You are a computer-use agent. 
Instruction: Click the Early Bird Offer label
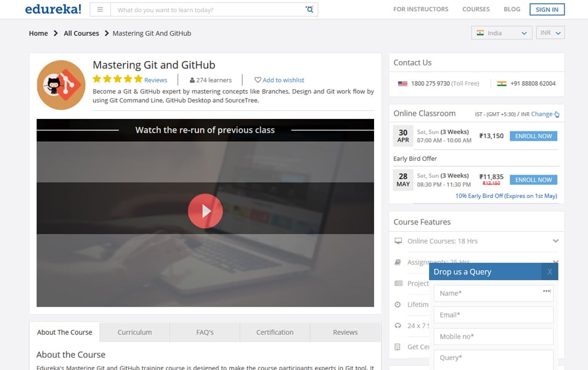[415, 158]
